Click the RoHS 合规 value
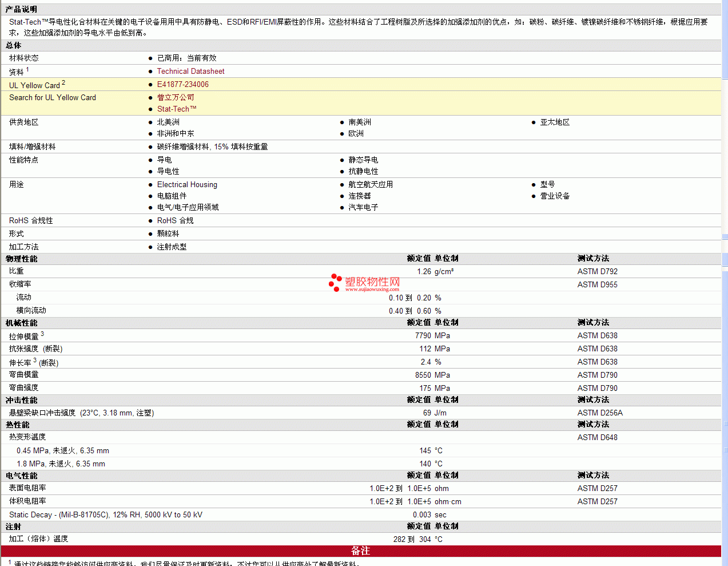 coord(175,220)
